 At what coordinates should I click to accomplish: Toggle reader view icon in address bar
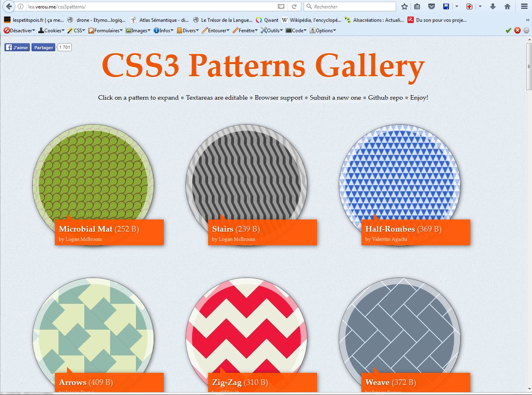pos(281,6)
